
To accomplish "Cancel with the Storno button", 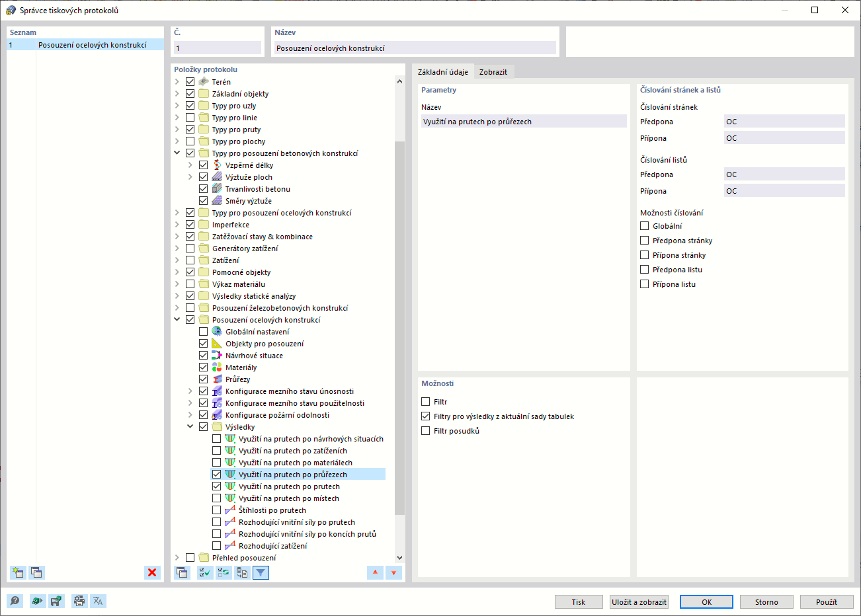I will click(x=766, y=602).
